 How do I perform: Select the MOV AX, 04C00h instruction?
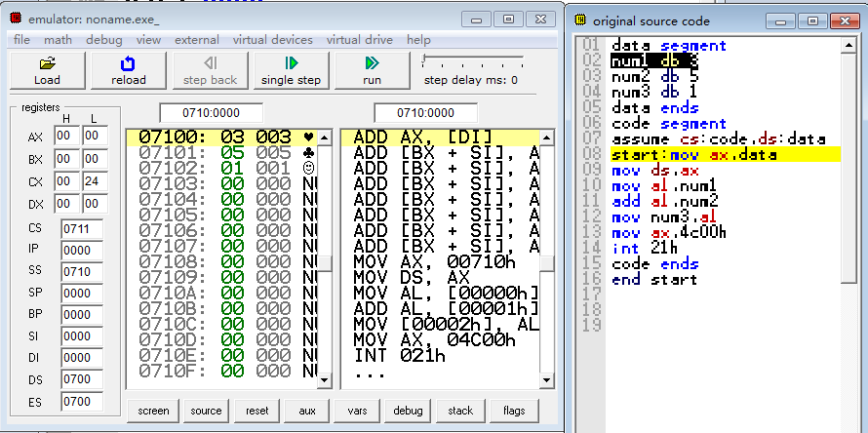(x=440, y=339)
